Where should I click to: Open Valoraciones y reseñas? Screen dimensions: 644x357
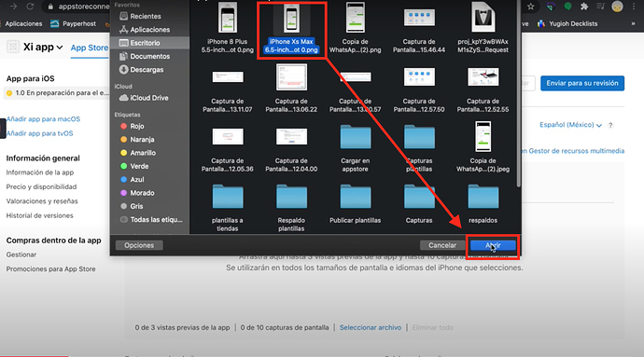pyautogui.click(x=42, y=201)
